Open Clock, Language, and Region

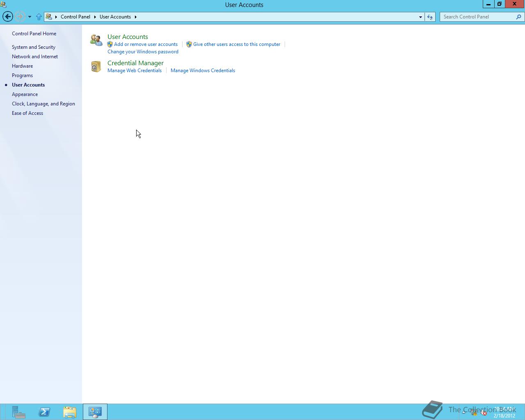coord(43,104)
